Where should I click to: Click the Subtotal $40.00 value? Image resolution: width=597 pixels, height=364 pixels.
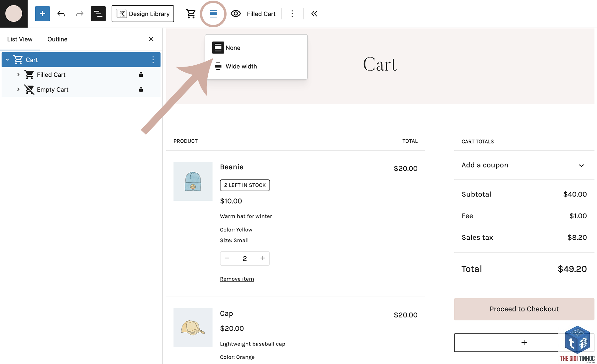[575, 194]
